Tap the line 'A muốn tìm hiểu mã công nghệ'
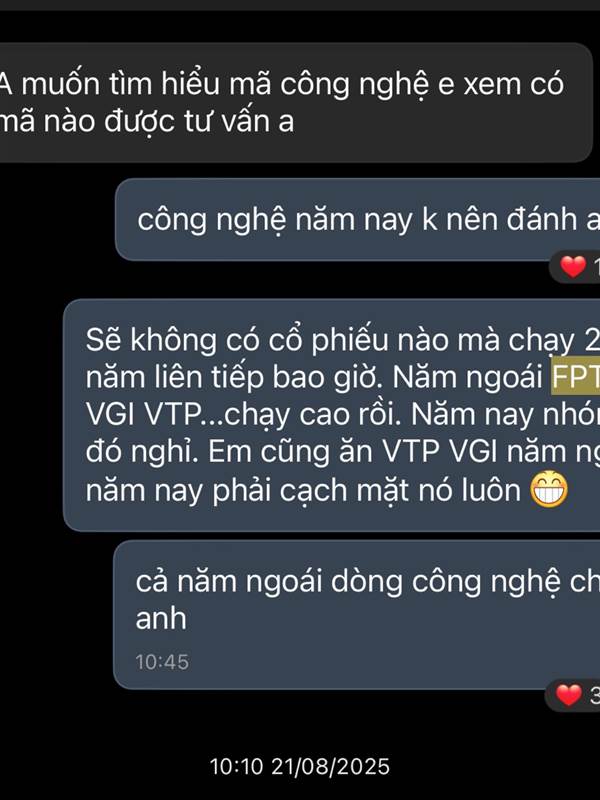 pos(282,84)
